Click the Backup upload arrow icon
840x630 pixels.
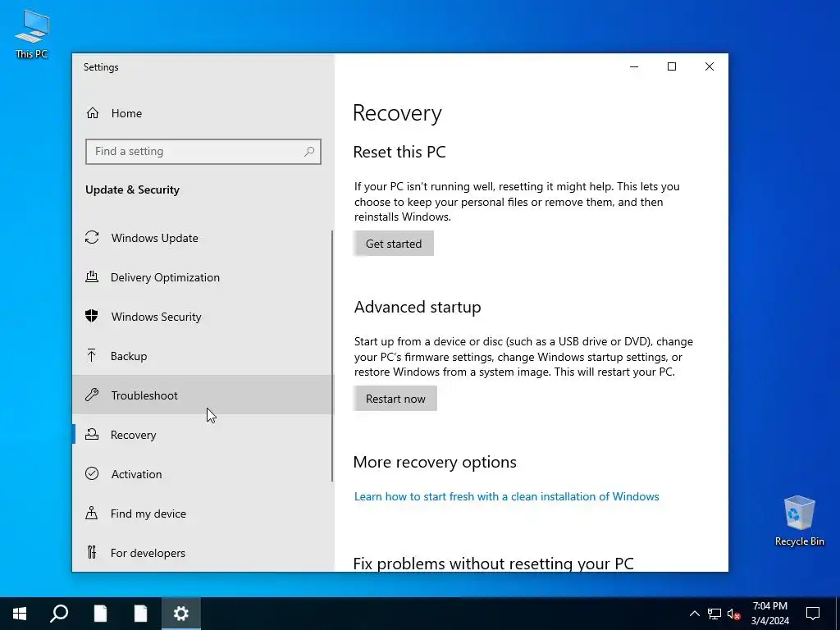coord(92,356)
